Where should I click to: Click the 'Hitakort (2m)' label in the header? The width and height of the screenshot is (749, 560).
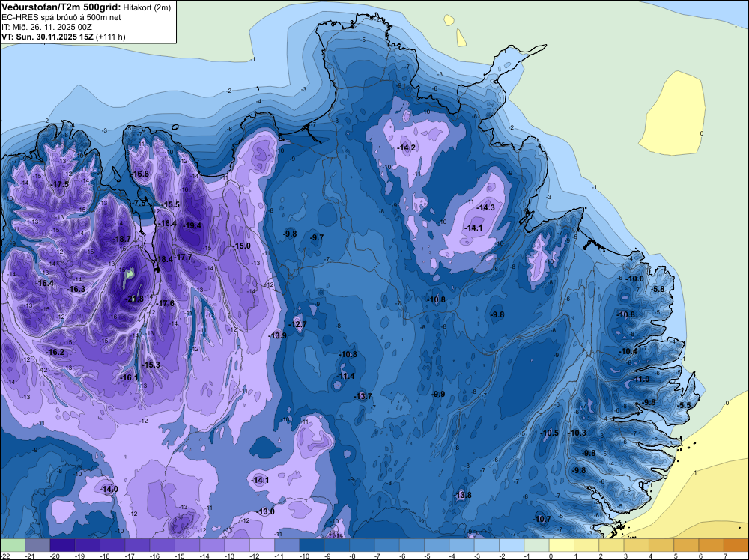tap(147, 7)
